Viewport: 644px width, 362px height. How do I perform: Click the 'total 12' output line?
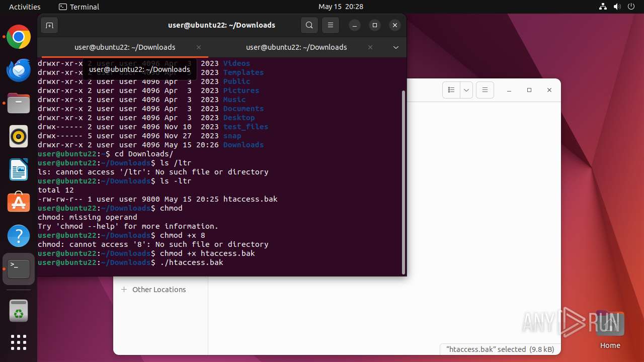point(56,190)
